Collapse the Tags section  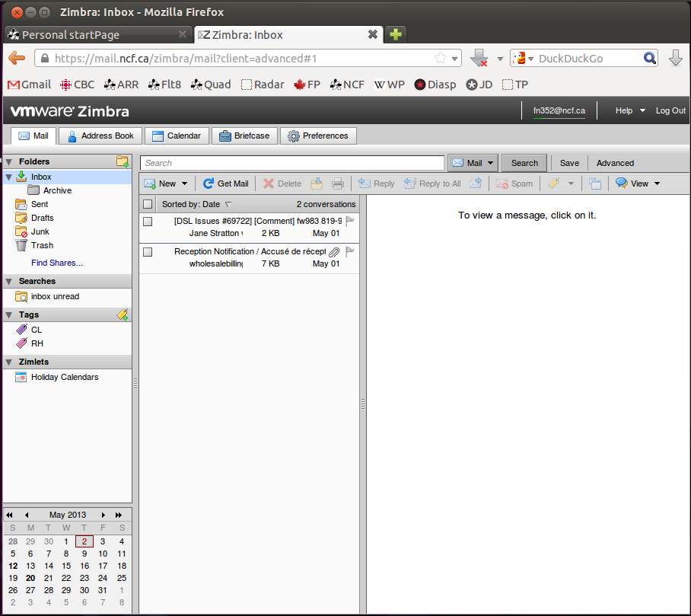coord(9,314)
